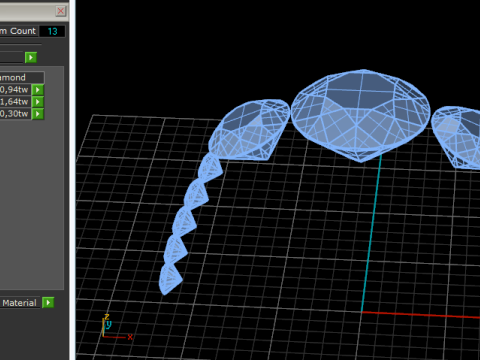Click green arrow next to 1,64tw
The height and width of the screenshot is (360, 480).
(38, 102)
